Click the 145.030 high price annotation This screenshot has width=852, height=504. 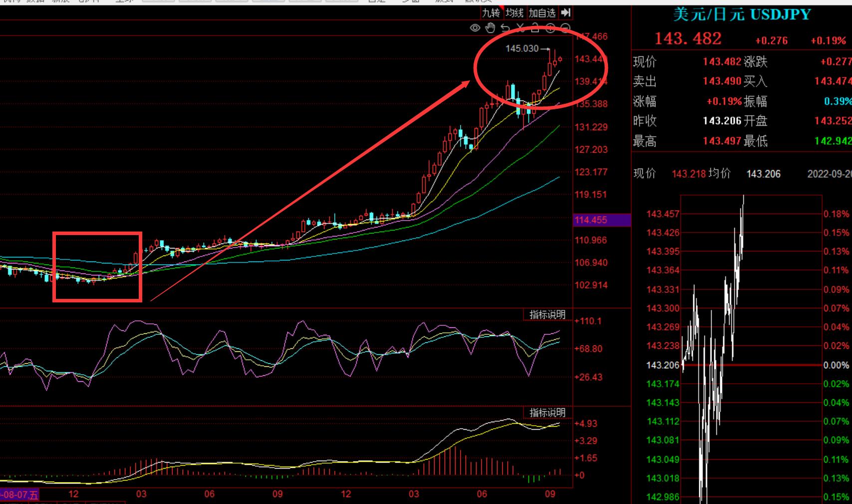pos(522,48)
